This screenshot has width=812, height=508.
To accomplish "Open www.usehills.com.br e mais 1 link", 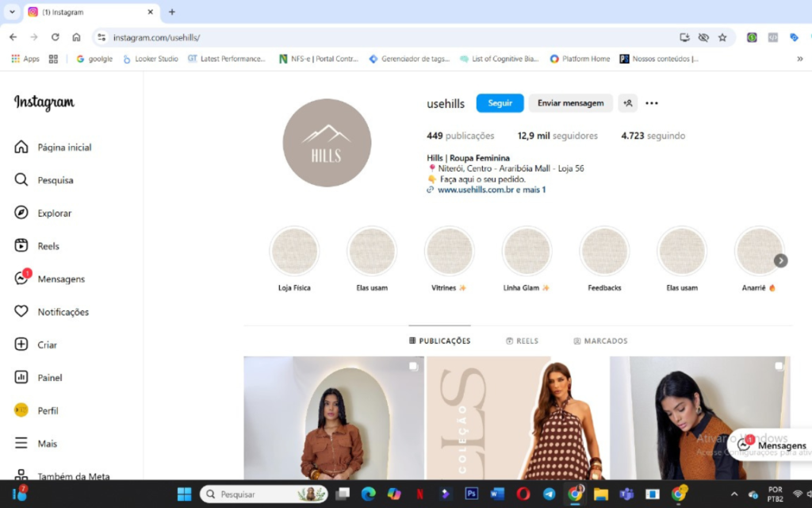I will 492,190.
